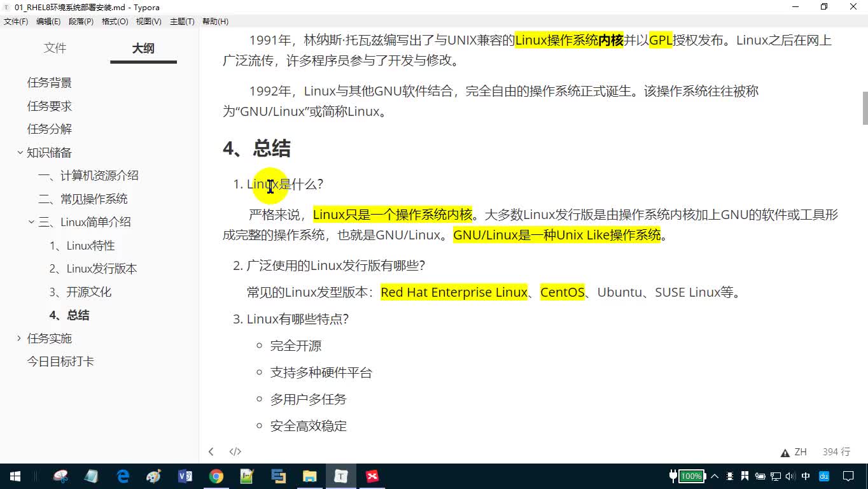Open File Explorer from the taskbar
Viewport: 868px width, 489px height.
[309, 476]
